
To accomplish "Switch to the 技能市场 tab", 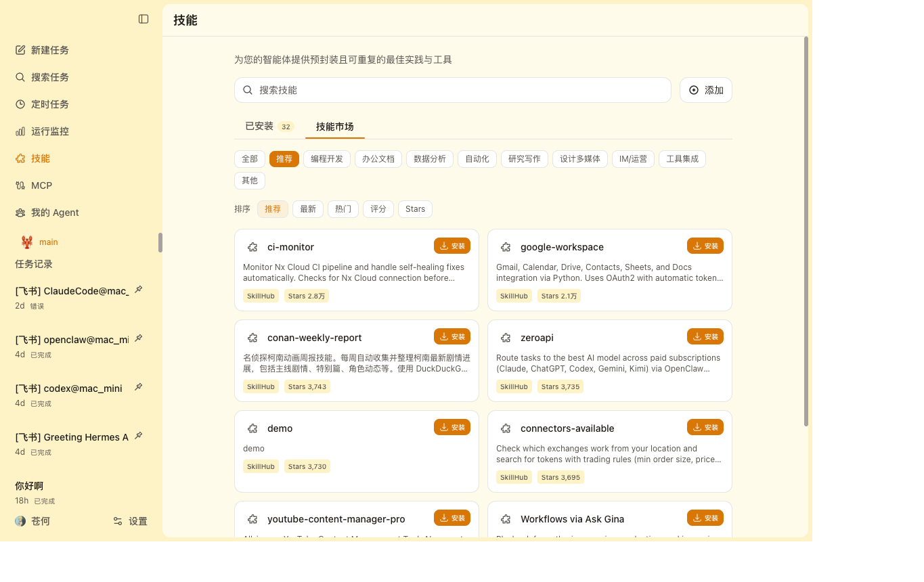I will coord(335,127).
